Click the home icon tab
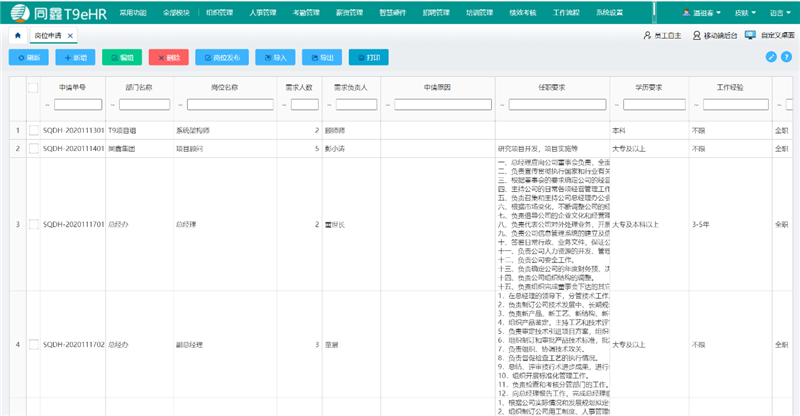The width and height of the screenshot is (800, 416). tap(18, 35)
